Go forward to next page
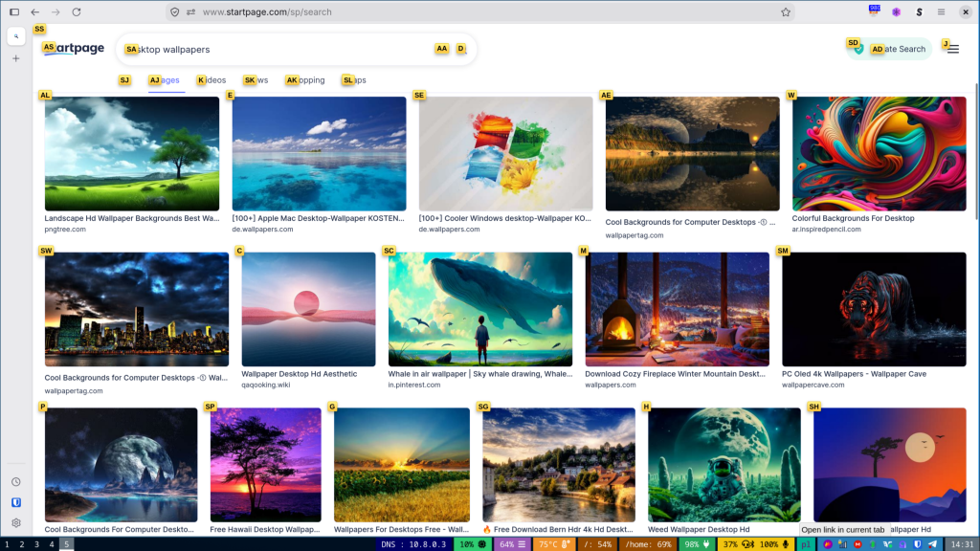Screen dimensions: 980x551 click(56, 11)
